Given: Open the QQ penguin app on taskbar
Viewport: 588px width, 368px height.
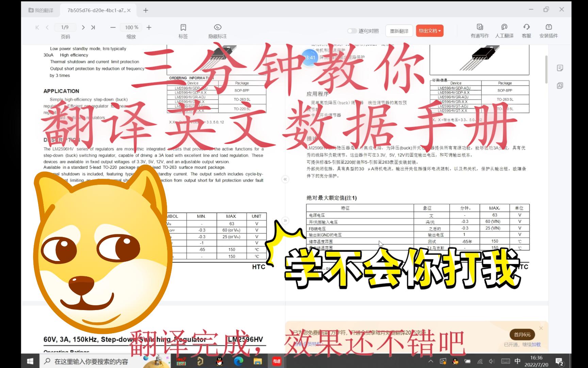Looking at the screenshot, I should click(220, 361).
